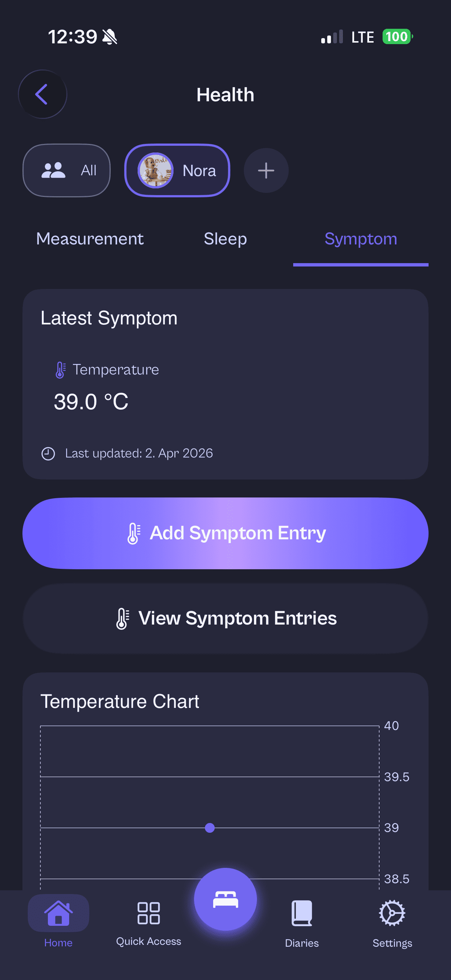Open Quick Access grid
This screenshot has width=451, height=980.
coord(148,921)
